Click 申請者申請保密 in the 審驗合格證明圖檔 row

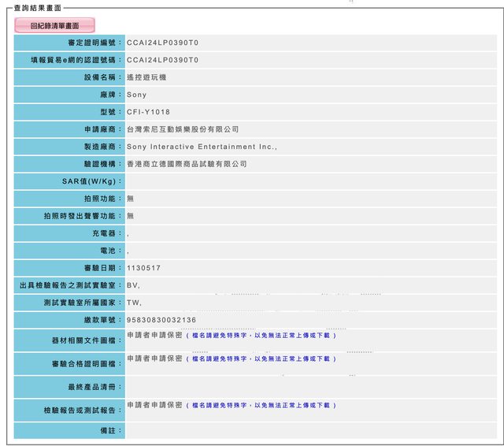(154, 359)
